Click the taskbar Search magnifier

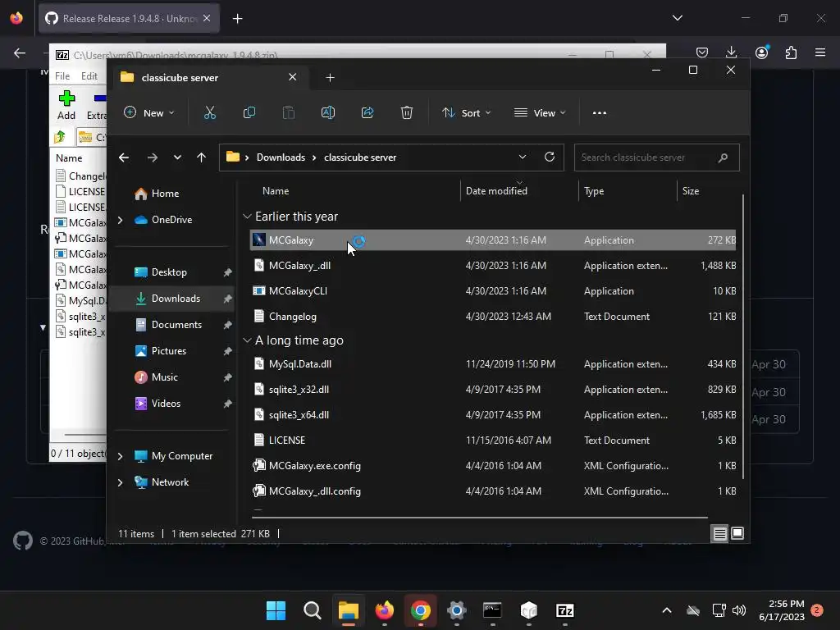coord(312,610)
